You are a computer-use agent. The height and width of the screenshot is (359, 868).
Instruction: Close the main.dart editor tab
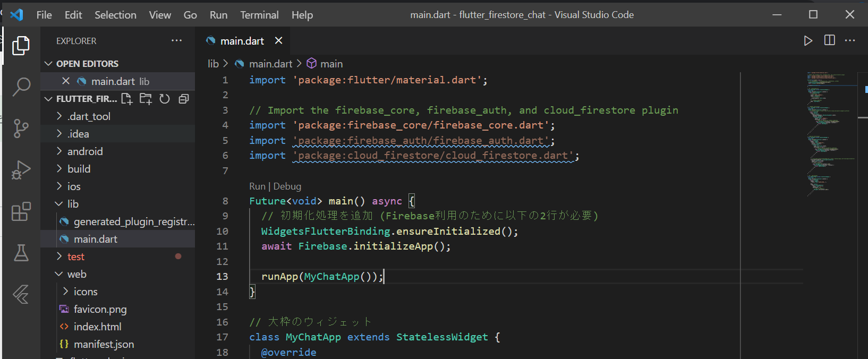point(278,40)
